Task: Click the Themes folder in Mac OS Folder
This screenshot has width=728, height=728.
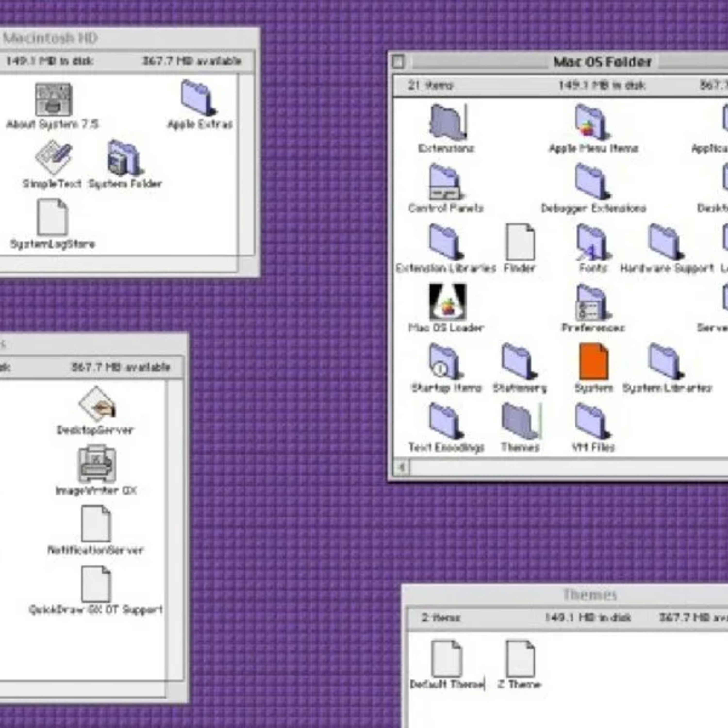Action: point(521,421)
